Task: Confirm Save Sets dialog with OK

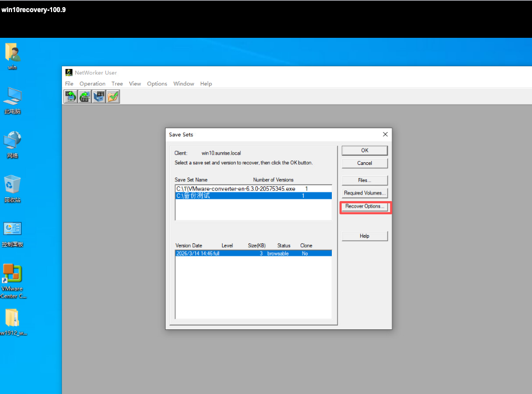Action: pyautogui.click(x=364, y=151)
